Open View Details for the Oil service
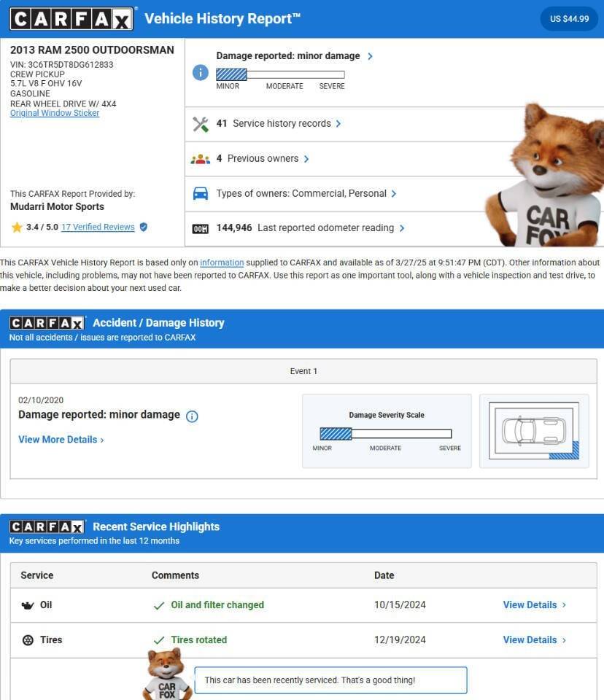Screen dimensions: 604x700 coord(534,605)
